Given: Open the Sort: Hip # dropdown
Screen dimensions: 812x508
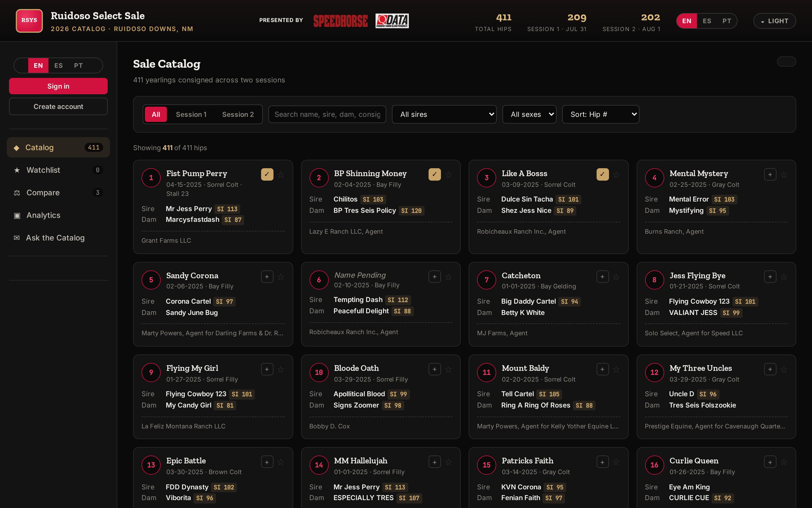Looking at the screenshot, I should coord(601,115).
